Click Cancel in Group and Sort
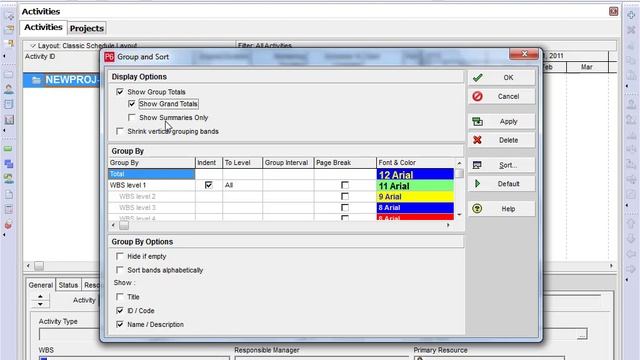Screen dimensions: 640x360 502,96
